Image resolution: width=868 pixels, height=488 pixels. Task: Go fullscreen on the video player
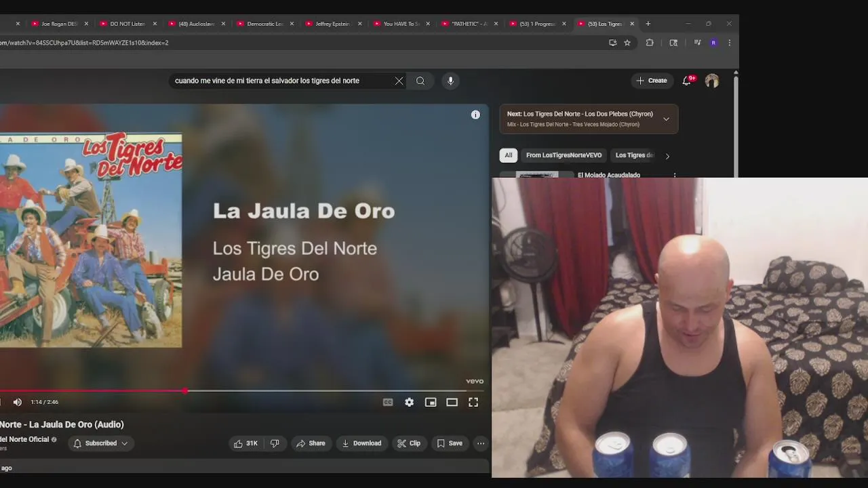point(473,402)
